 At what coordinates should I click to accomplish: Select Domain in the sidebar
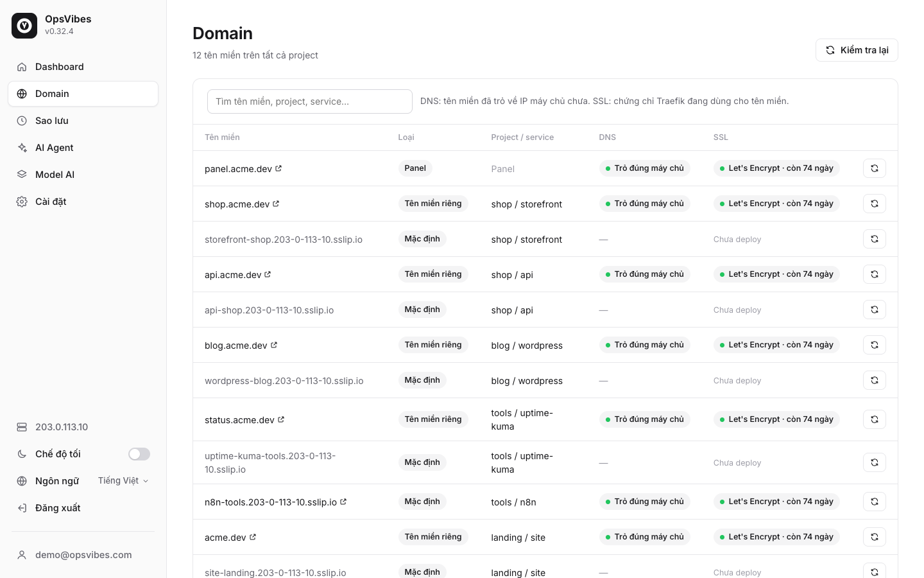pos(83,94)
